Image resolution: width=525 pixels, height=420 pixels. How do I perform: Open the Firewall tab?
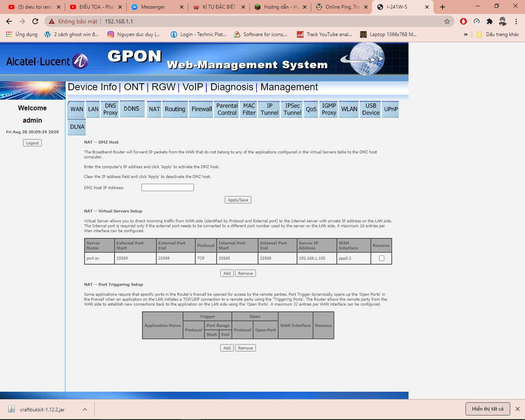tap(201, 109)
